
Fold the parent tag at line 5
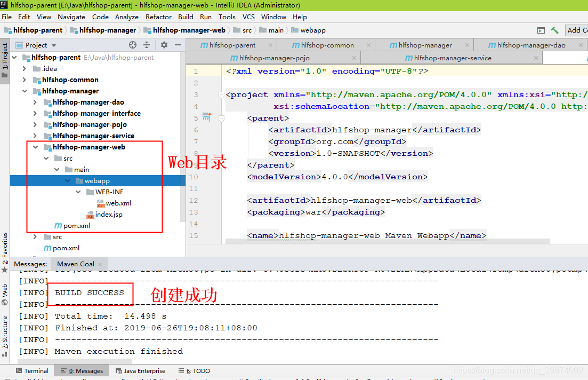221,118
